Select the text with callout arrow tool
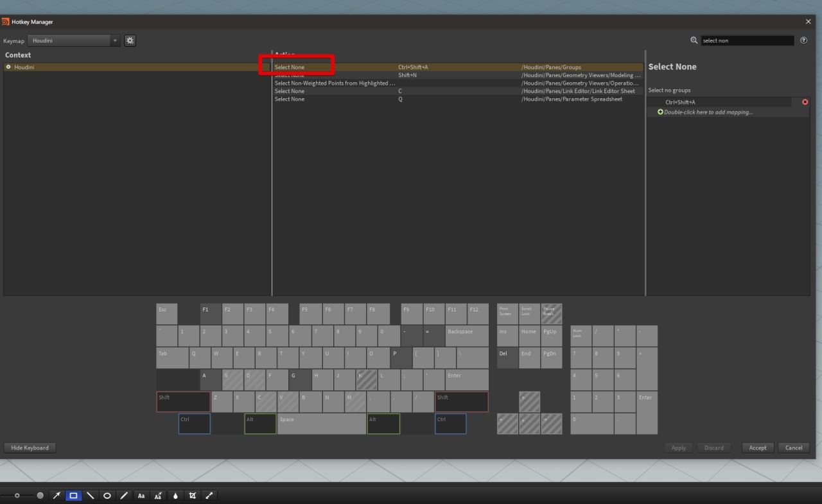The width and height of the screenshot is (822, 504). pyautogui.click(x=158, y=496)
